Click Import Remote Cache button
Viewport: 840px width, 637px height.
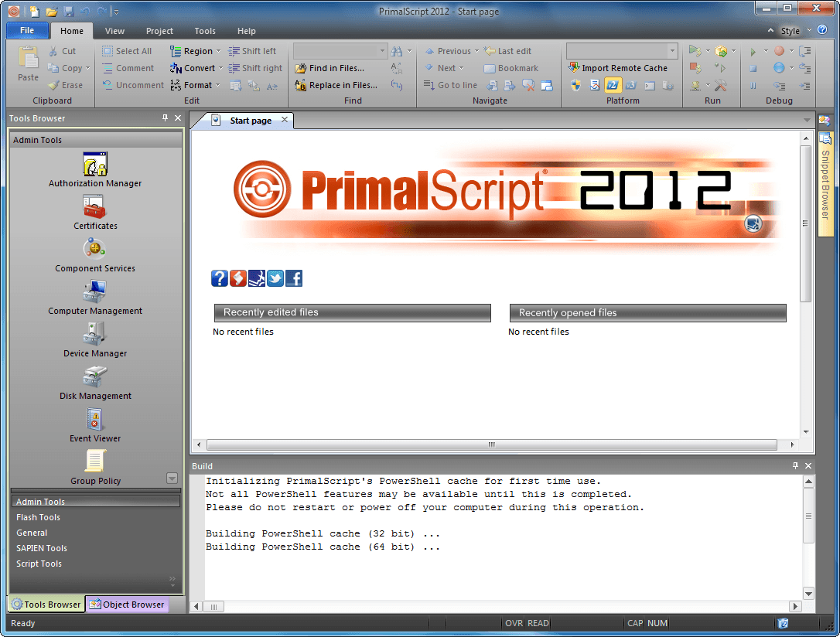pyautogui.click(x=618, y=68)
